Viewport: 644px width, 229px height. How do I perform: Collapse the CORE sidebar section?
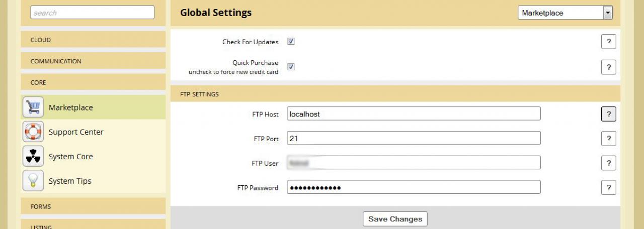(93, 82)
